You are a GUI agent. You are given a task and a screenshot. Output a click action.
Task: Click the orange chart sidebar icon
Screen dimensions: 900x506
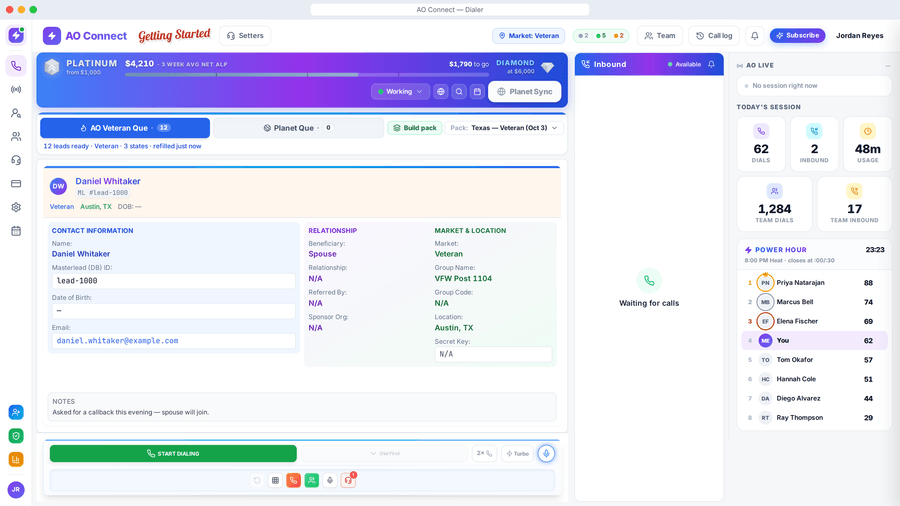(x=16, y=459)
